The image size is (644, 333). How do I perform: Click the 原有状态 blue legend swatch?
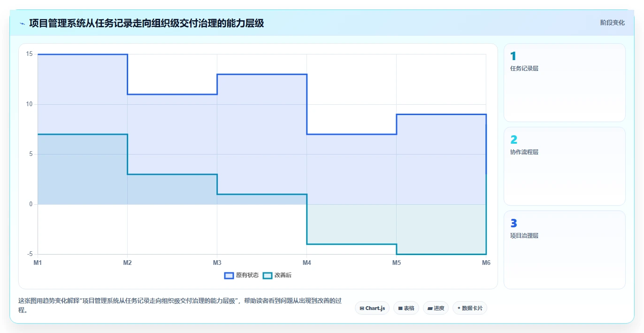(229, 275)
